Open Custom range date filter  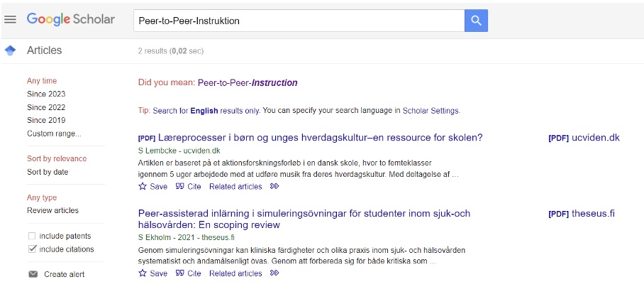pos(54,134)
